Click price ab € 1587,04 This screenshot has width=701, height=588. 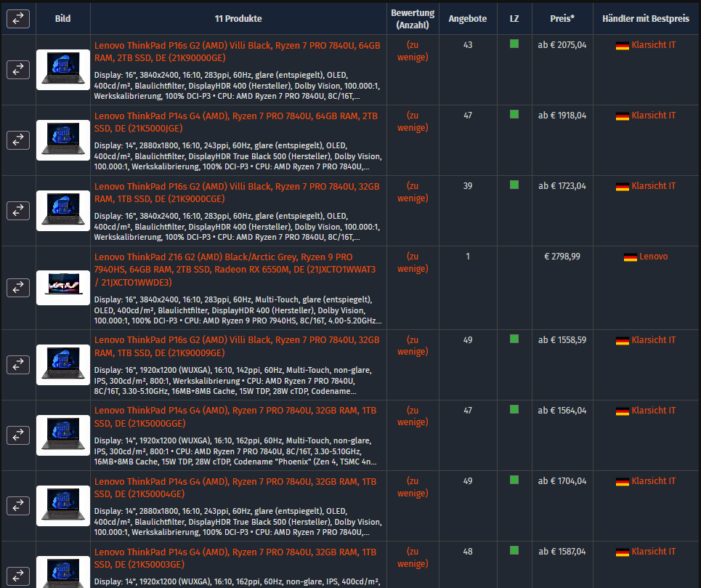[562, 552]
